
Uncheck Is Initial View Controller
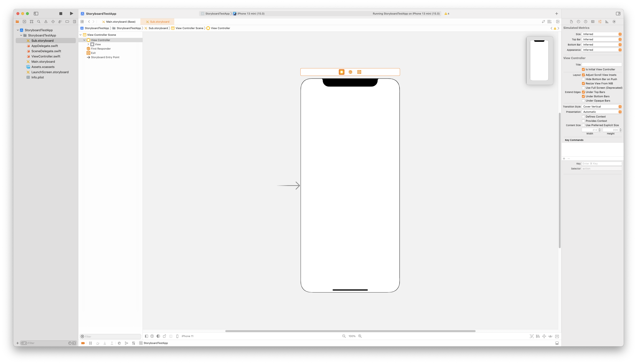point(583,70)
